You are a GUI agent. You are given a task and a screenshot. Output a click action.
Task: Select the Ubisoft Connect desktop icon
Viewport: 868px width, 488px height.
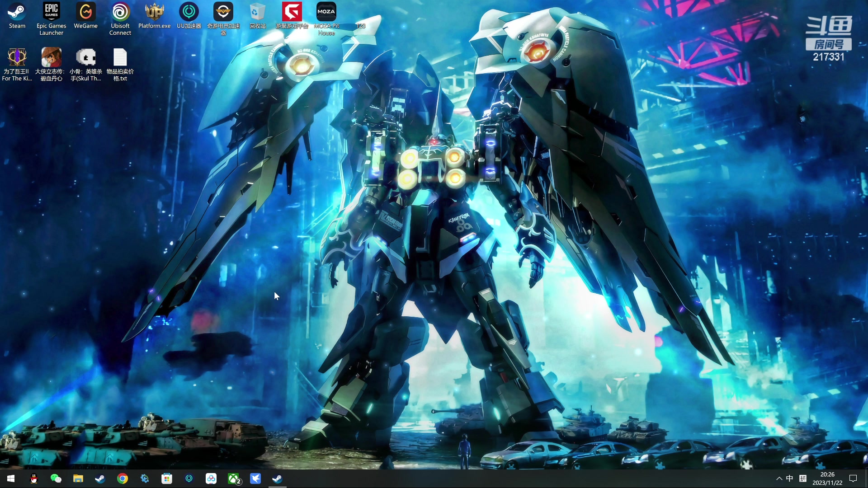pyautogui.click(x=120, y=19)
